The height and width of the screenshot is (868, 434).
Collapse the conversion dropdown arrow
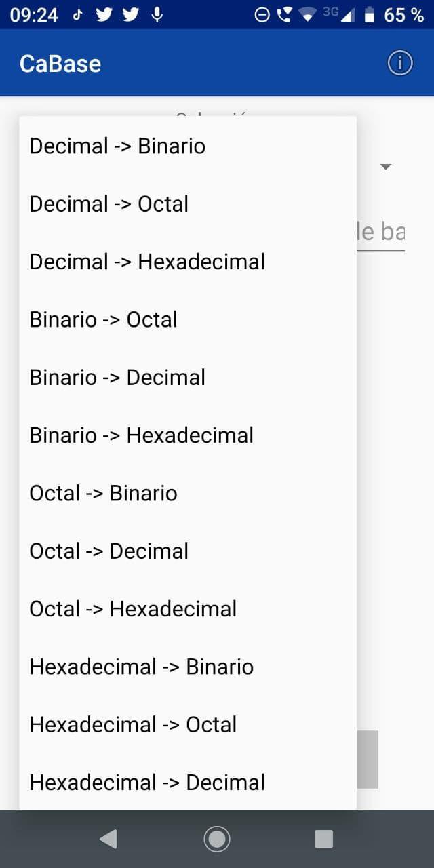tap(386, 167)
